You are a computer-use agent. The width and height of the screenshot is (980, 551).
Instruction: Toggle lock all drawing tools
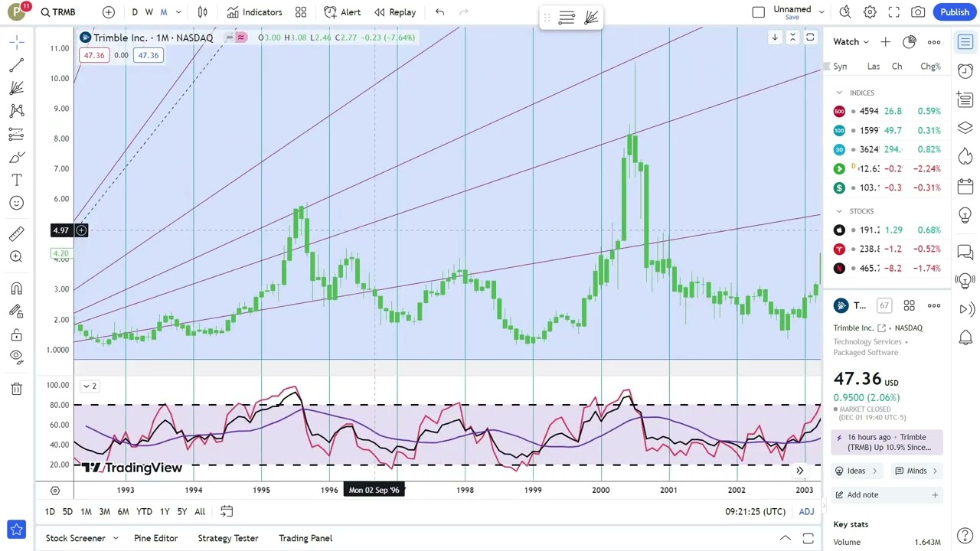click(17, 334)
